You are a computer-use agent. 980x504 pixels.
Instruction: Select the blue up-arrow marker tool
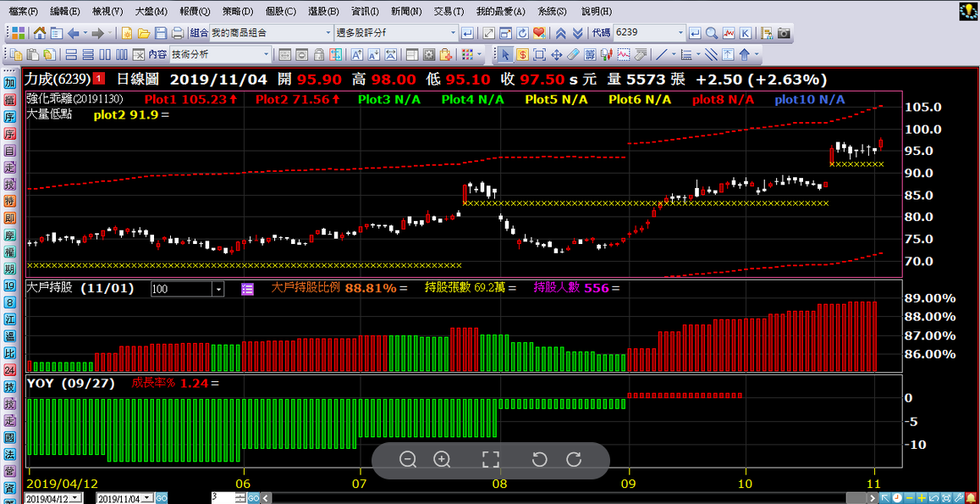[x=745, y=54]
